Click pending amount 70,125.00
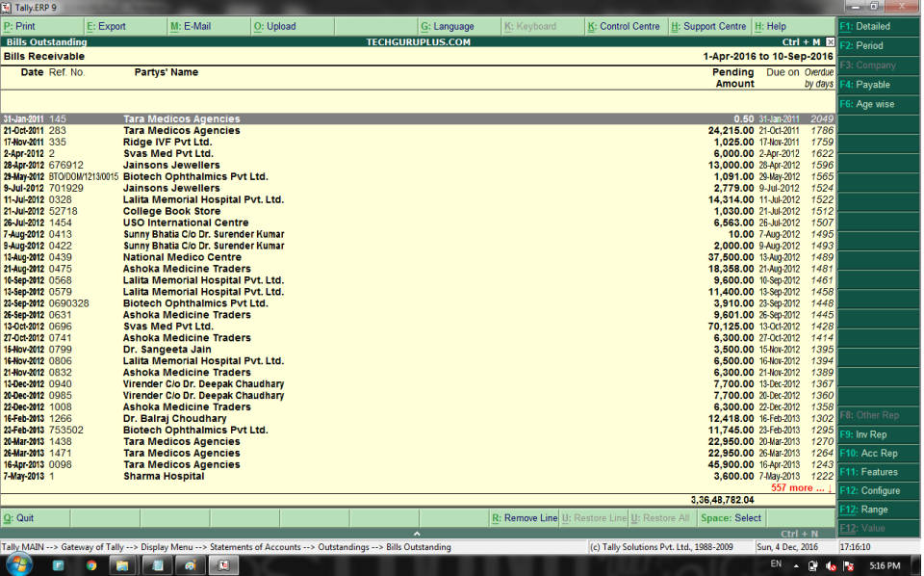924x576 pixels. click(731, 327)
